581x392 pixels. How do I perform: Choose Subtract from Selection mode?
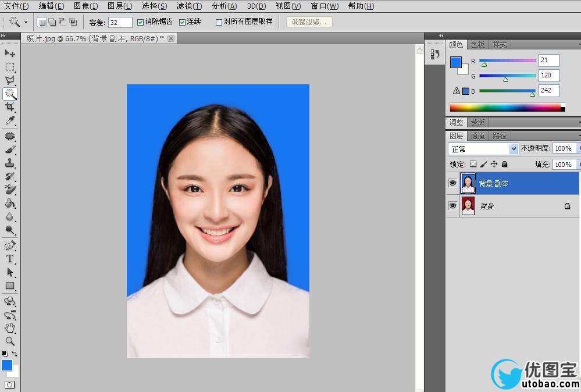(63, 22)
